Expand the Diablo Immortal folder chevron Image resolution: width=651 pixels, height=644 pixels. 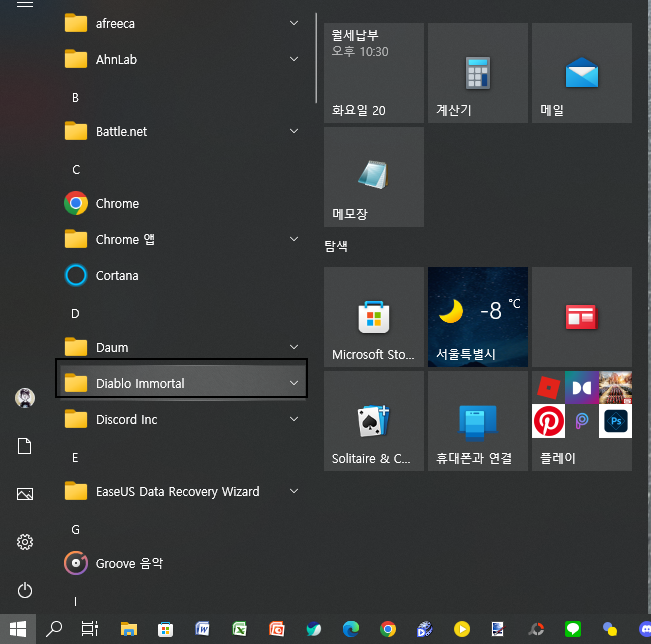click(x=293, y=383)
